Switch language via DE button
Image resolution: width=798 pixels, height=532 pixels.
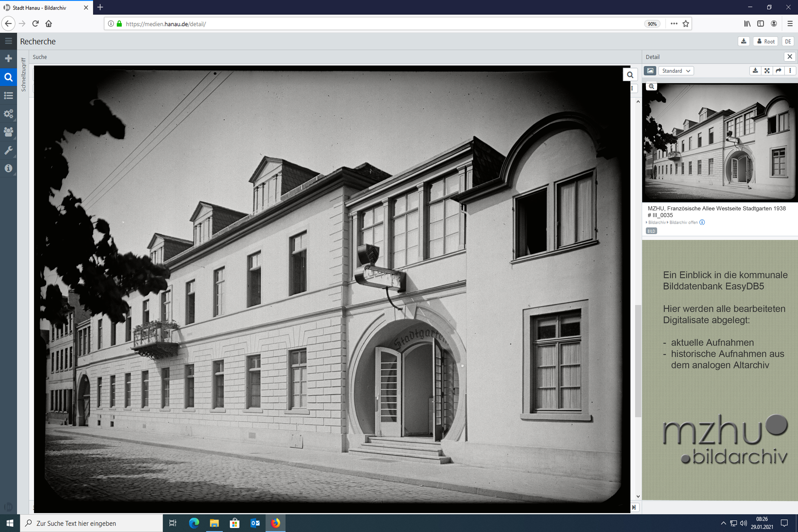[x=787, y=41]
